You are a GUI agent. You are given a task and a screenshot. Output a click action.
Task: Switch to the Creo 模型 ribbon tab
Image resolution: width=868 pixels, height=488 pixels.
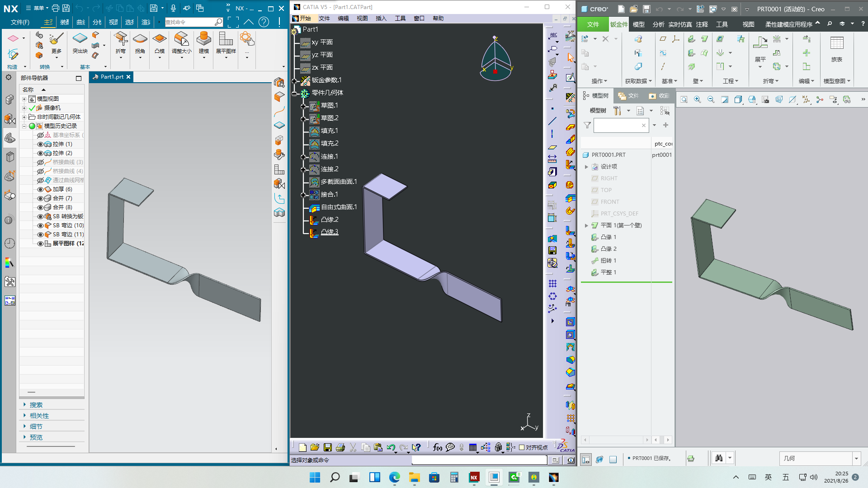(638, 24)
